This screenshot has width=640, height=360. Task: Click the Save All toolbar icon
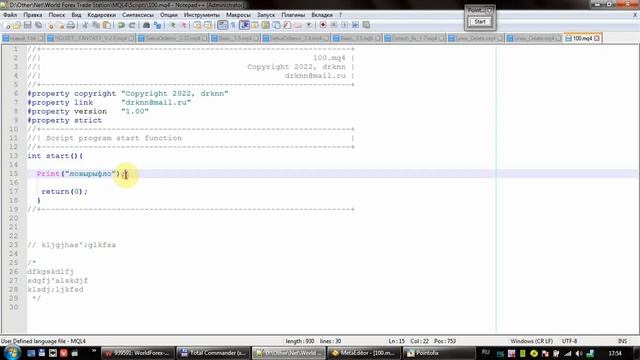[x=38, y=25]
